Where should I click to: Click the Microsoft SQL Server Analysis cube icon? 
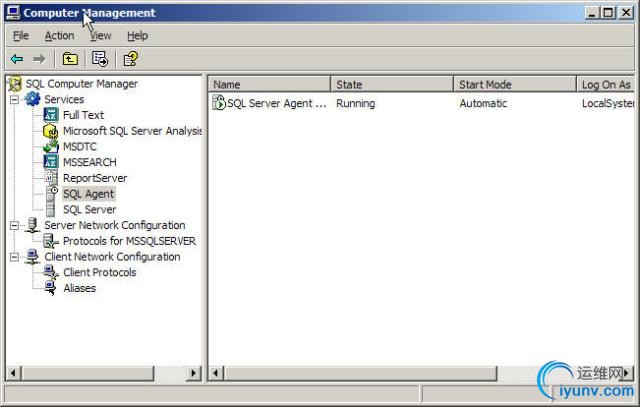pyautogui.click(x=51, y=131)
